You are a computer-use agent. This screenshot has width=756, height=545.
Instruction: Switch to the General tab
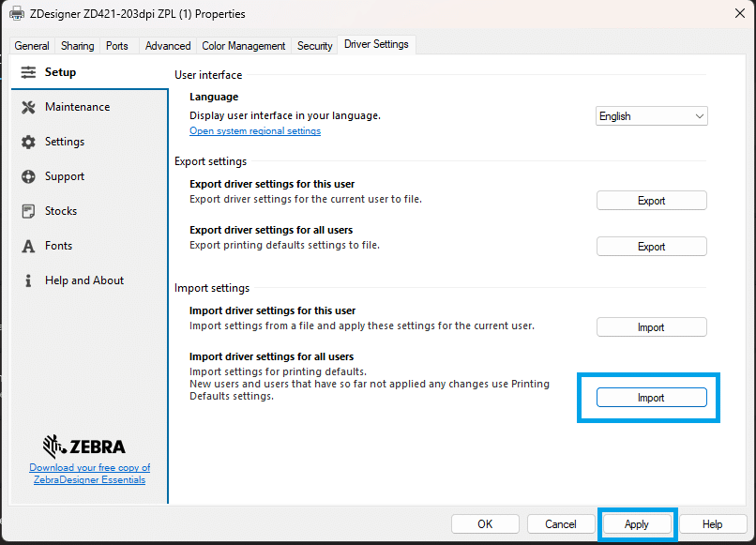click(x=32, y=46)
